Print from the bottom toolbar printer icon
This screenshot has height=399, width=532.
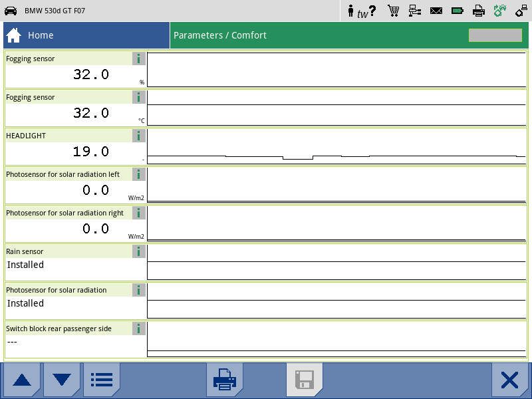(224, 380)
